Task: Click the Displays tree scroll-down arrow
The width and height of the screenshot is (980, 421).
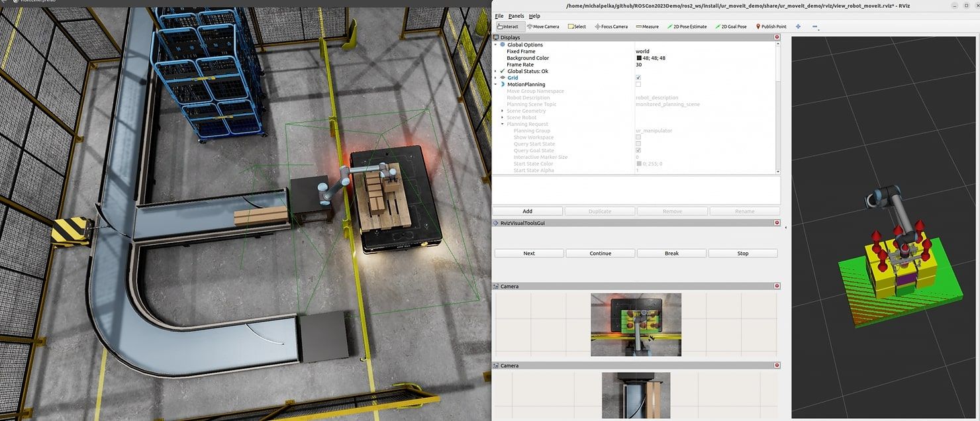Action: (777, 171)
